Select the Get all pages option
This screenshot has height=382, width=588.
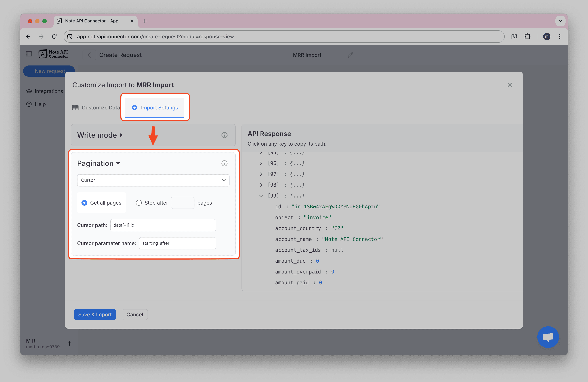85,203
